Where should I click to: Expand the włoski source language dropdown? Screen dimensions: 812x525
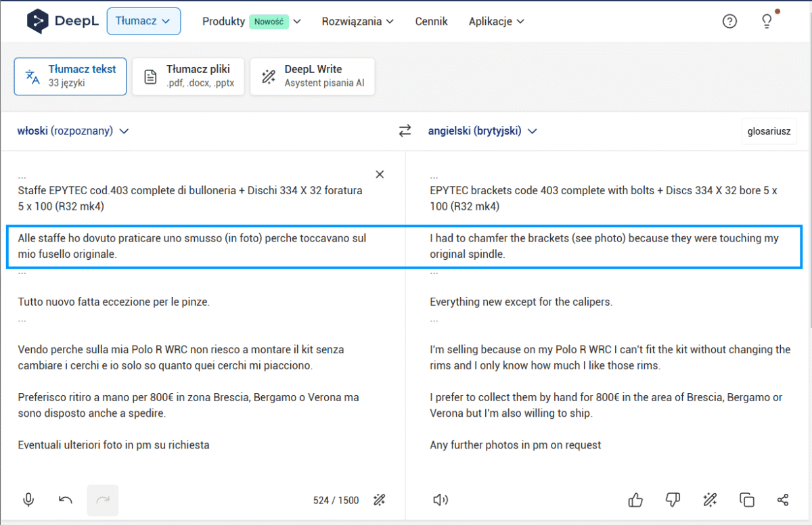click(x=73, y=131)
